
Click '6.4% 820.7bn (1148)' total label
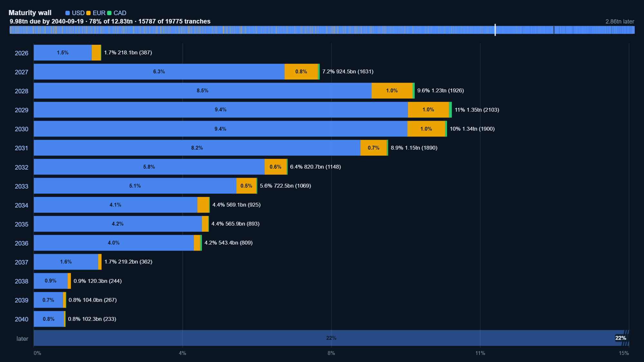click(316, 167)
